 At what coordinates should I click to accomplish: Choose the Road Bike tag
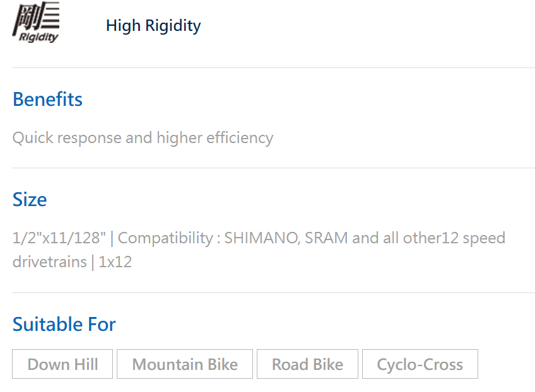(x=307, y=364)
